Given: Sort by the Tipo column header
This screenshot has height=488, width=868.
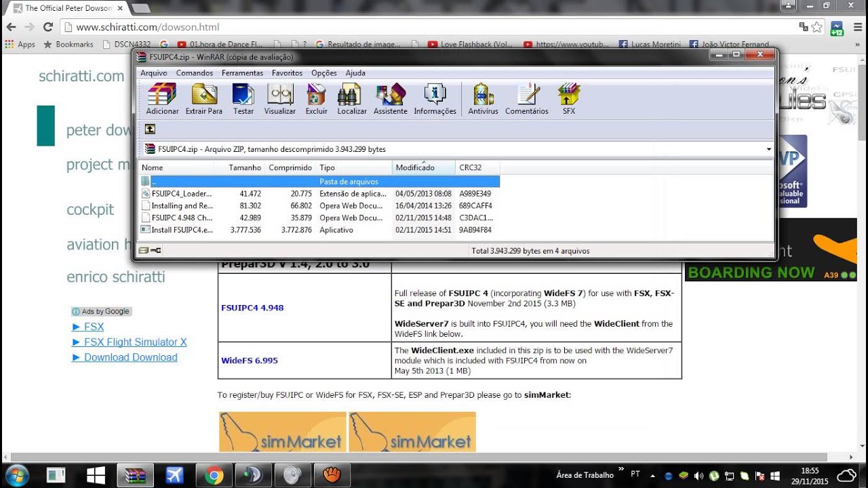Looking at the screenshot, I should point(354,167).
